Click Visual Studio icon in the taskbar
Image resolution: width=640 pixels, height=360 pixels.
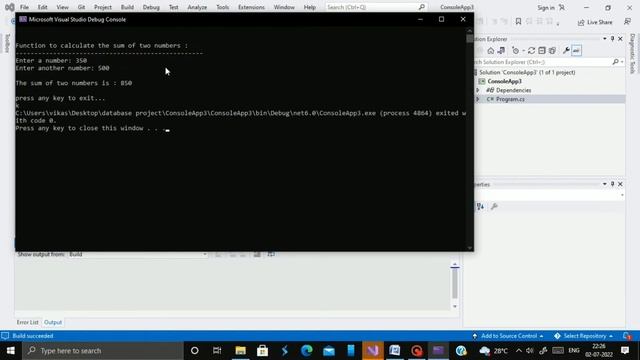click(x=373, y=351)
